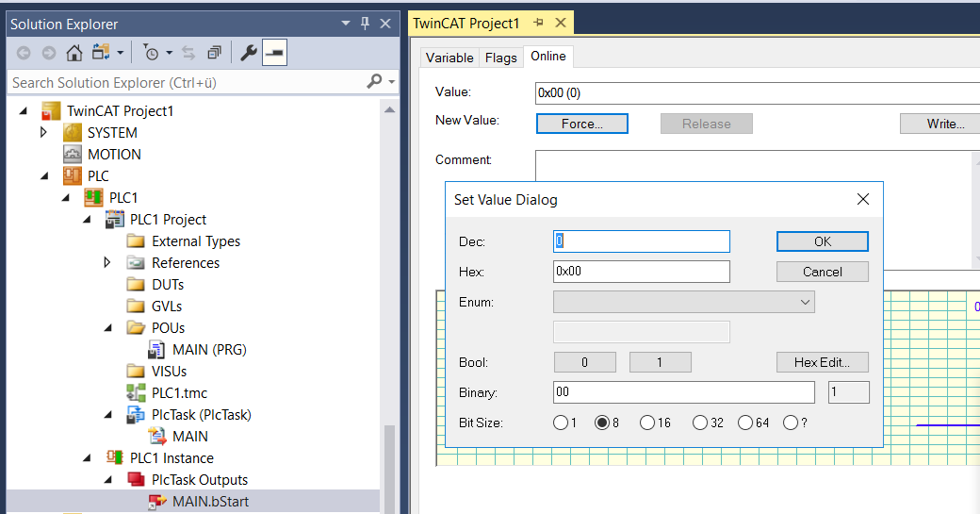Click the Home icon in Solution Explorer toolbar
This screenshot has height=514, width=980.
coord(73,53)
